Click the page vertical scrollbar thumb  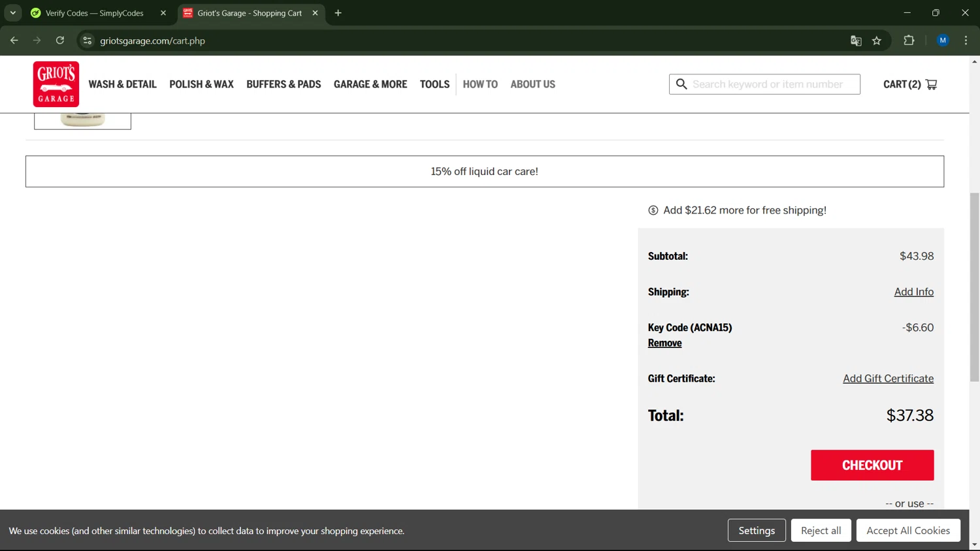coord(975,287)
